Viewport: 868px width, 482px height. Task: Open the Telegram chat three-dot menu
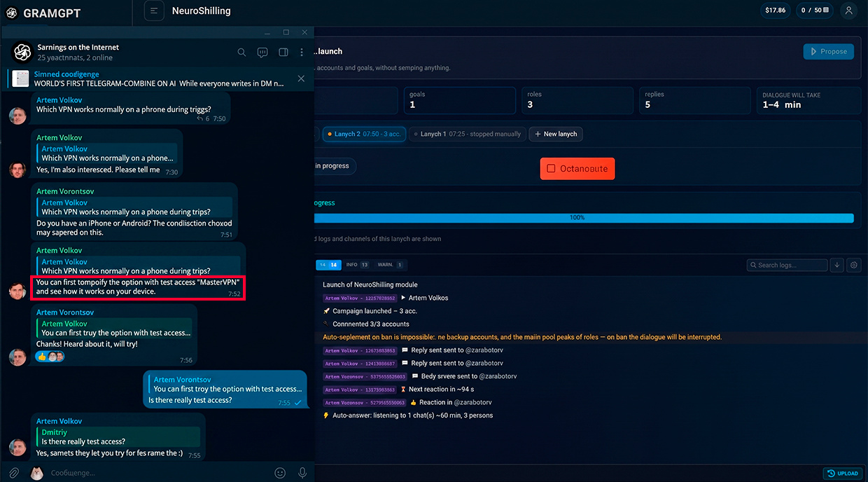pyautogui.click(x=302, y=53)
